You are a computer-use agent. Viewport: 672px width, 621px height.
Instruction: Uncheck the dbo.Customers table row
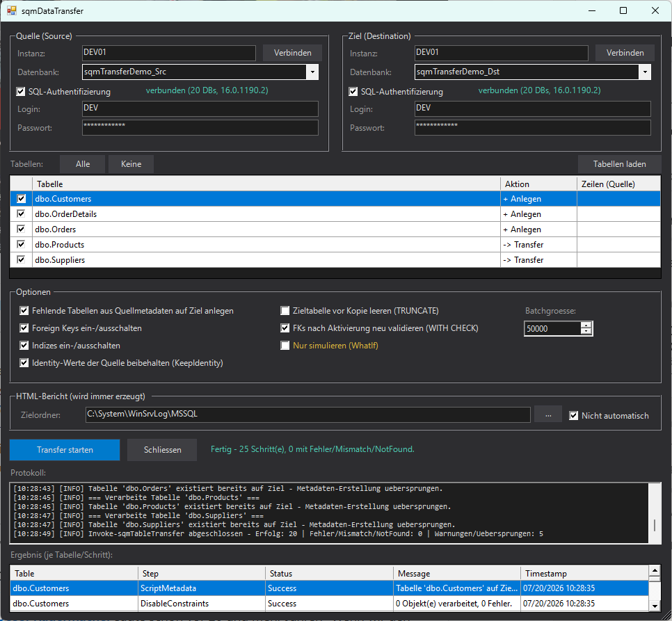coord(21,198)
